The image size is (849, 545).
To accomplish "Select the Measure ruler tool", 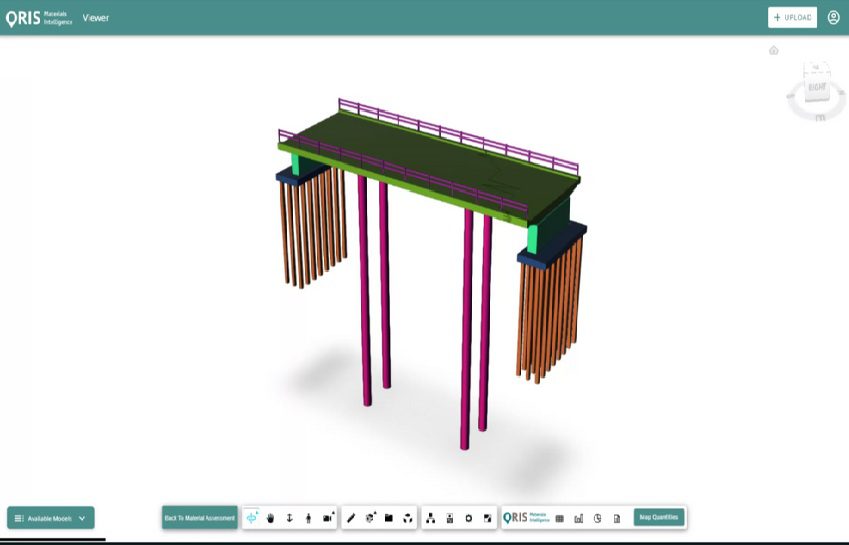I will pos(351,518).
